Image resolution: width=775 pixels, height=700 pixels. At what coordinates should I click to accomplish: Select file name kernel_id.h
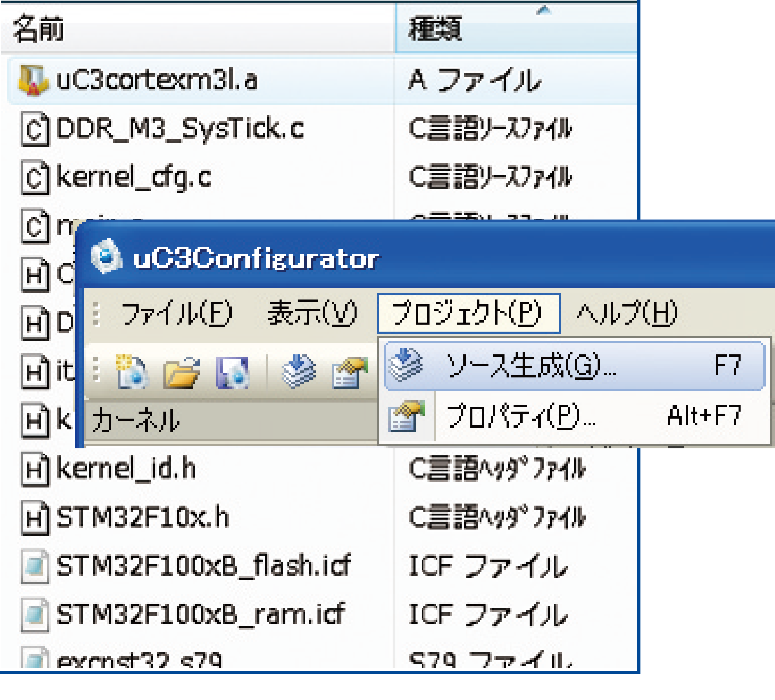(126, 469)
